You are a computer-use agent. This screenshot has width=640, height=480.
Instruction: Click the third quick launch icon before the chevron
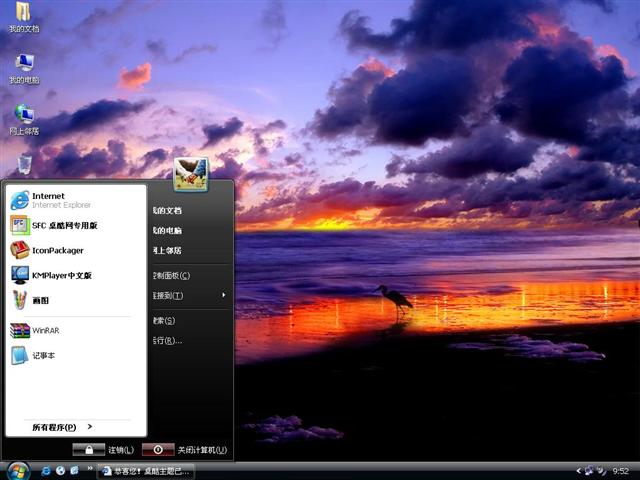point(74,471)
